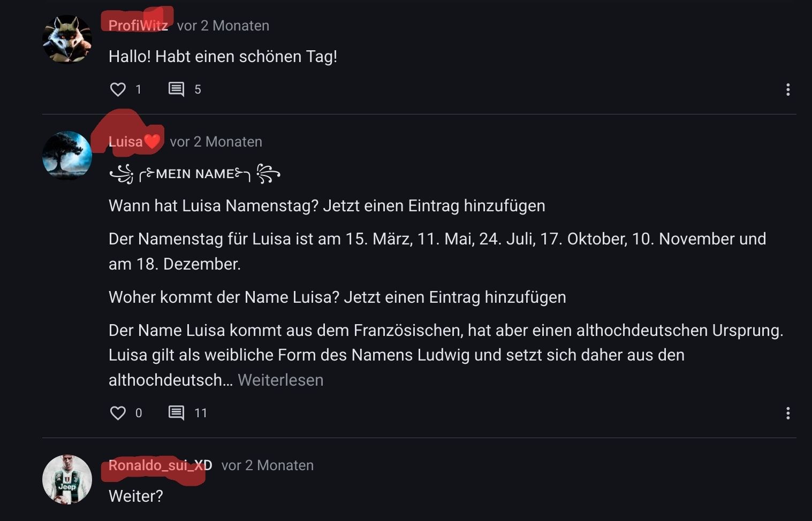Click "vor 2 Monaten" timestamp next to ProfiWitz
Image resolution: width=812 pixels, height=521 pixels.
(x=223, y=26)
